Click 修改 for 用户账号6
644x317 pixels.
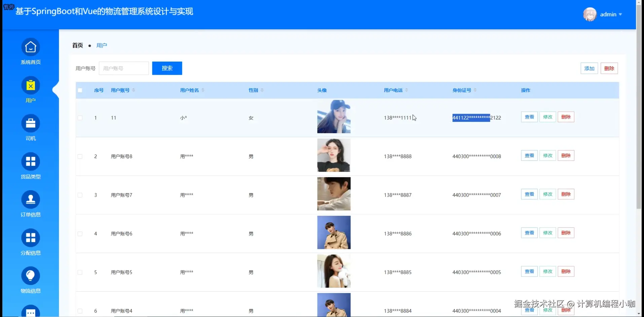548,233
